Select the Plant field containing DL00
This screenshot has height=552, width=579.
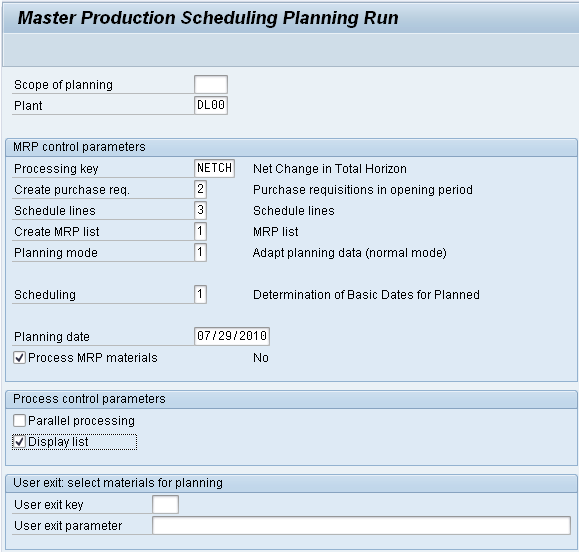211,105
